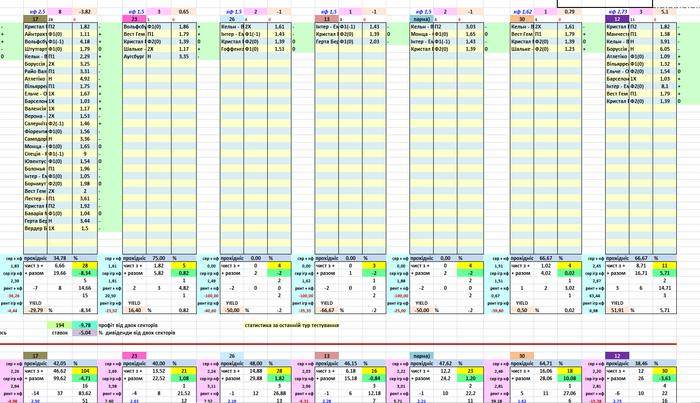Select light-blue header cell 26 above Кельн
Screen dimensions: 700x403
pos(232,19)
